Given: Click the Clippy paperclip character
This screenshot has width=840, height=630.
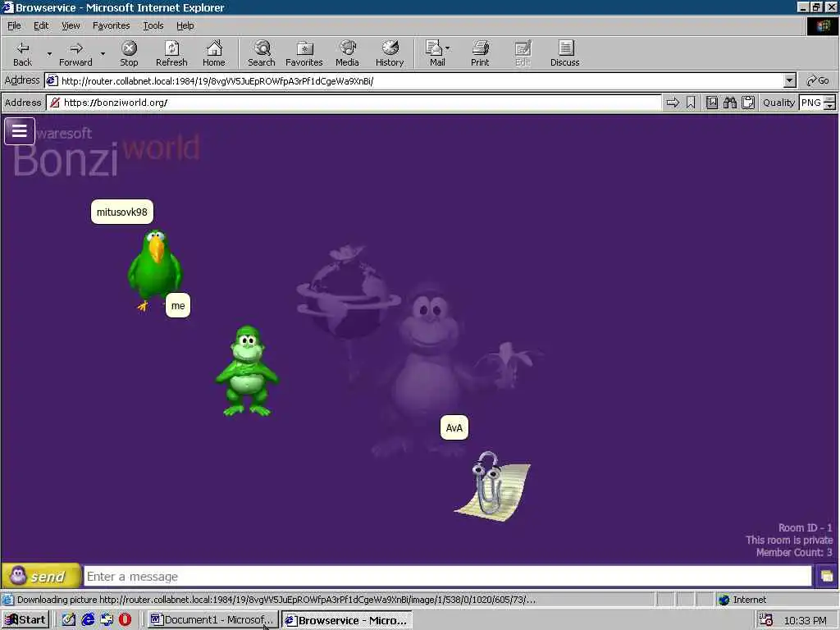Looking at the screenshot, I should (x=492, y=486).
